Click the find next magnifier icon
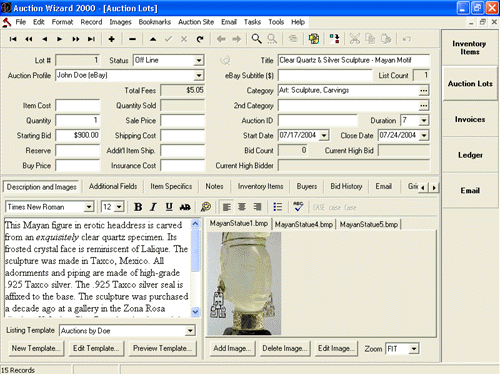 point(272,39)
